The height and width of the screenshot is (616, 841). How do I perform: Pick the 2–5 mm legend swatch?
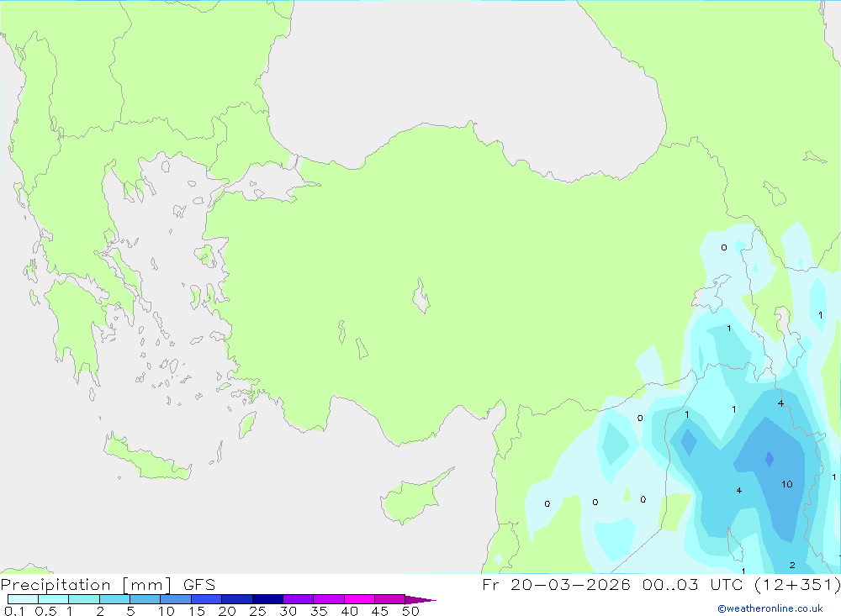[114, 599]
